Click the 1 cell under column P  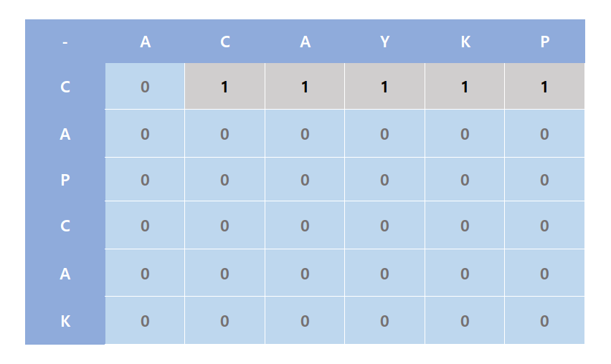pos(545,87)
